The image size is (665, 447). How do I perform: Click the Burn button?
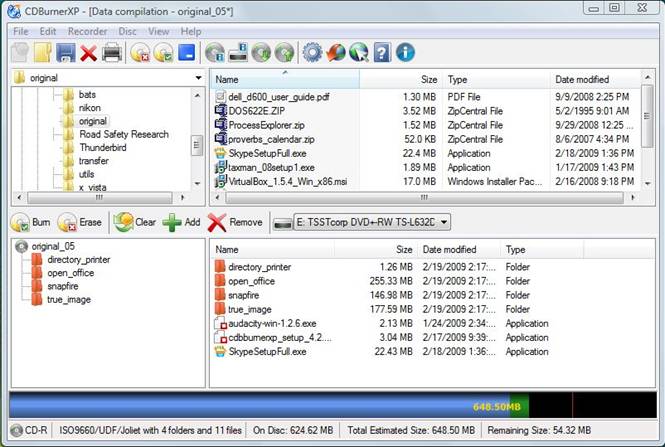tap(31, 222)
